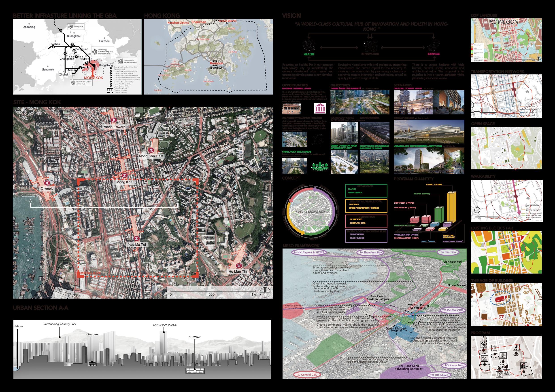The image size is (555, 392).
Task: Click the hospital building icon on the Program map
Action: coord(524,366)
